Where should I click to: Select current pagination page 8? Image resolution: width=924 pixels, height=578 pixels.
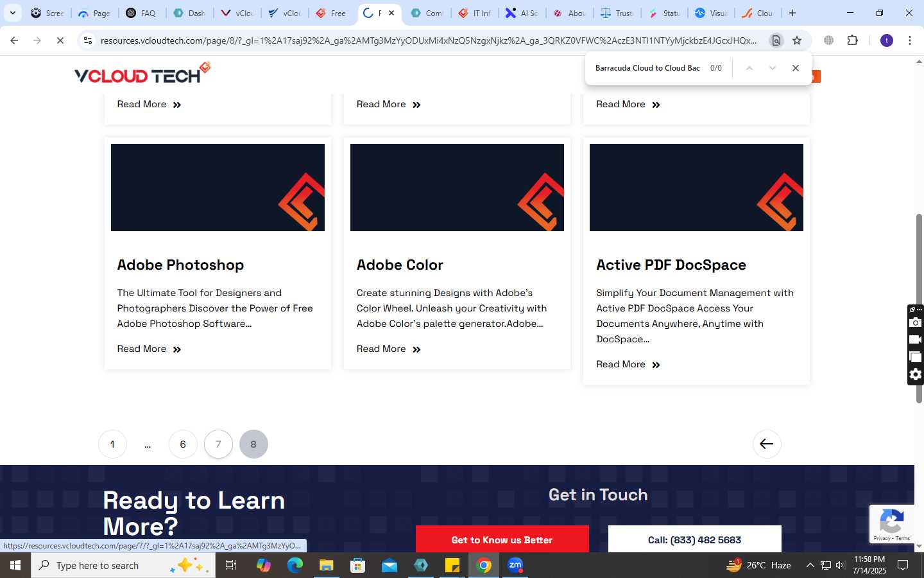tap(253, 444)
